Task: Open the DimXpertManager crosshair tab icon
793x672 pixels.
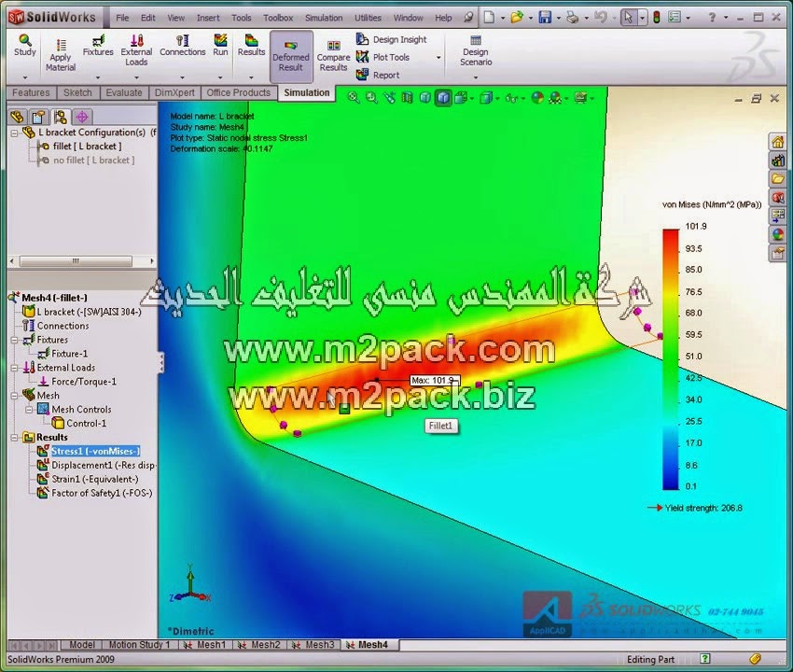Action: coord(82,117)
